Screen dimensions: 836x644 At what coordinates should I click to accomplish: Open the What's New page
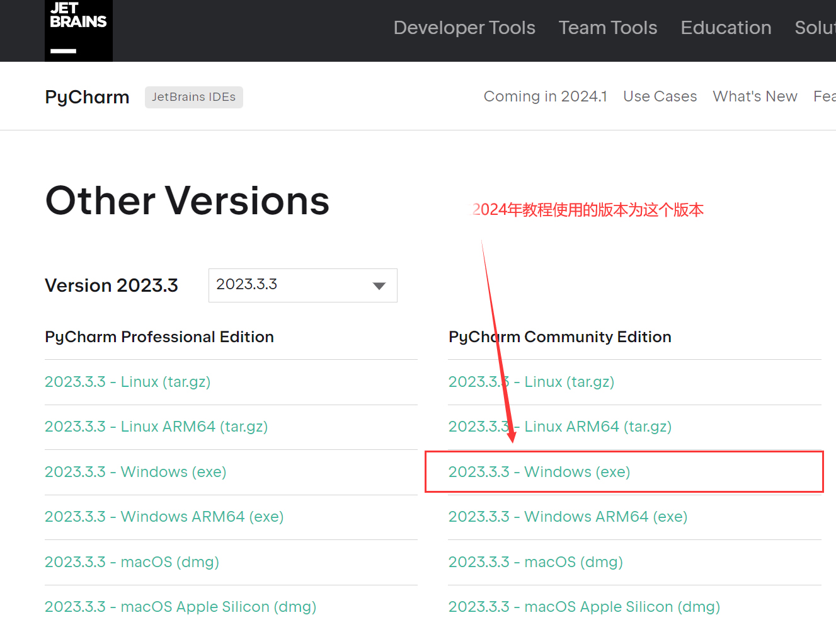point(755,96)
